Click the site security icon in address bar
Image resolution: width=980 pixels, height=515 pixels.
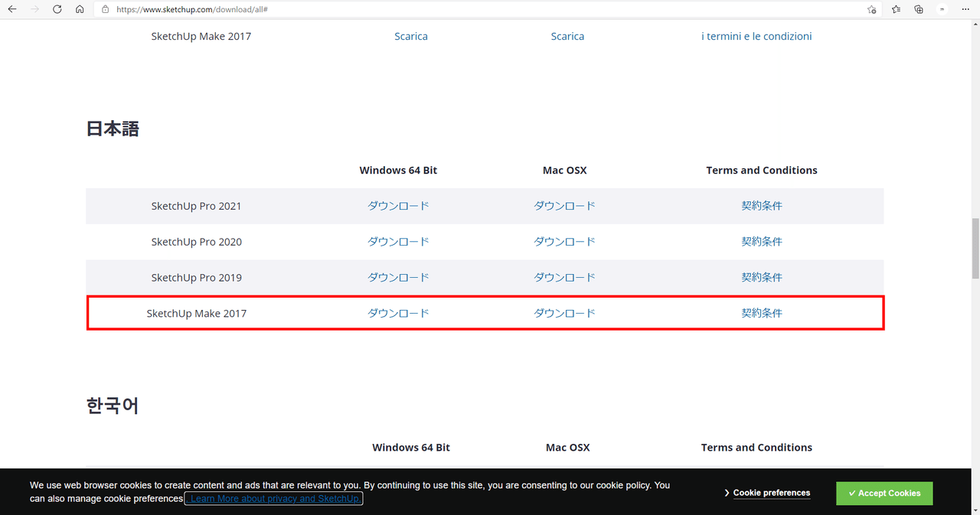pos(104,9)
